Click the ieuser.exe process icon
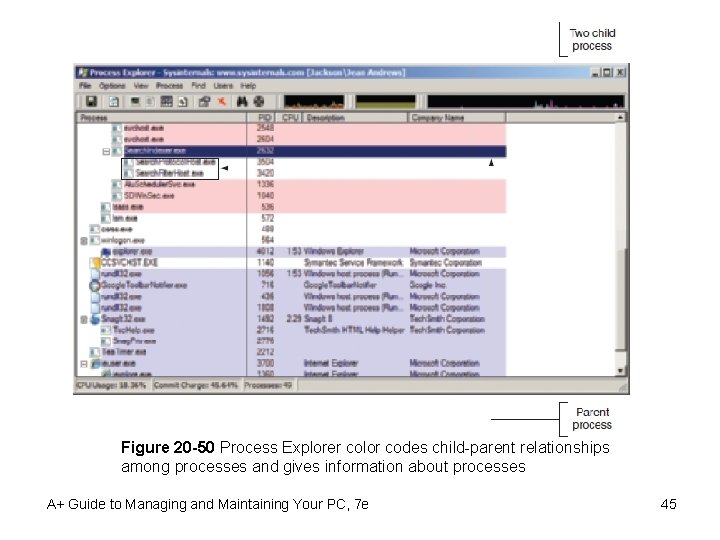Viewport: 720px width, 540px height. [95, 364]
